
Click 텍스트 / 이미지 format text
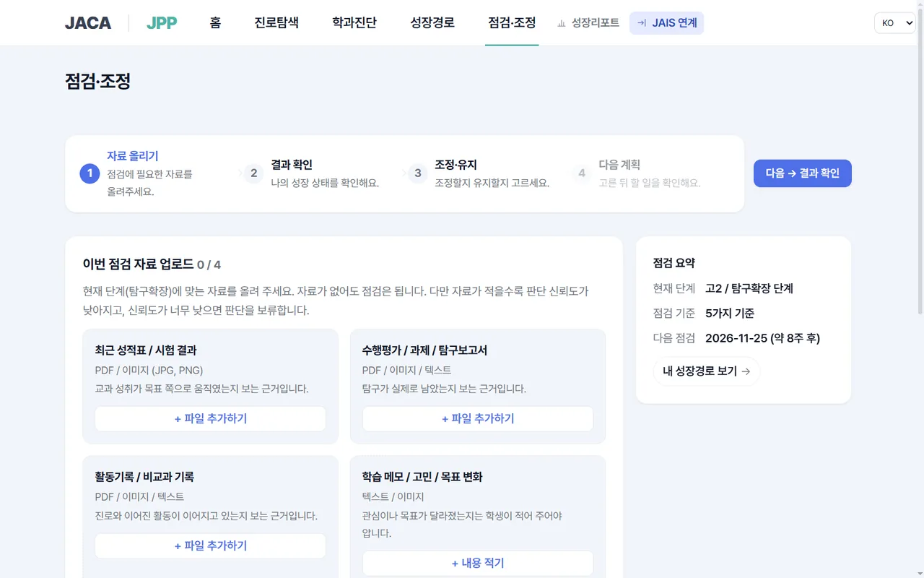click(x=393, y=497)
